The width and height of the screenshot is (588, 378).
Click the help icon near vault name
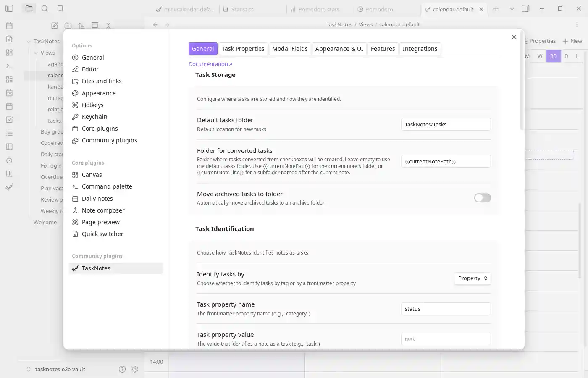(x=122, y=369)
